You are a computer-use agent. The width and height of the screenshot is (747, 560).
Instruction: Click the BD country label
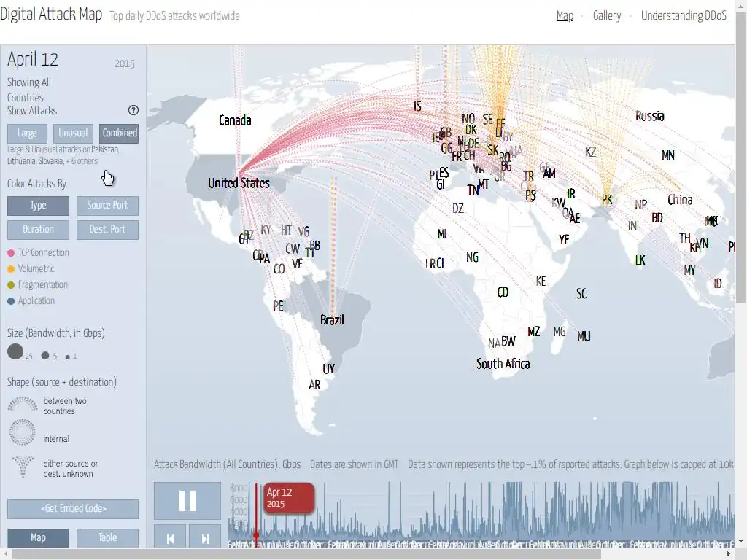point(657,218)
